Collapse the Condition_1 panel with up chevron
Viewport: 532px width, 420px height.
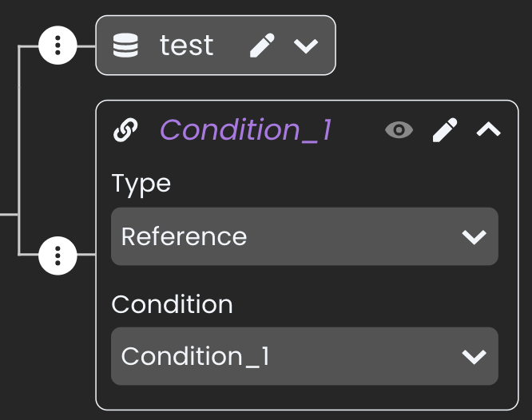[489, 129]
